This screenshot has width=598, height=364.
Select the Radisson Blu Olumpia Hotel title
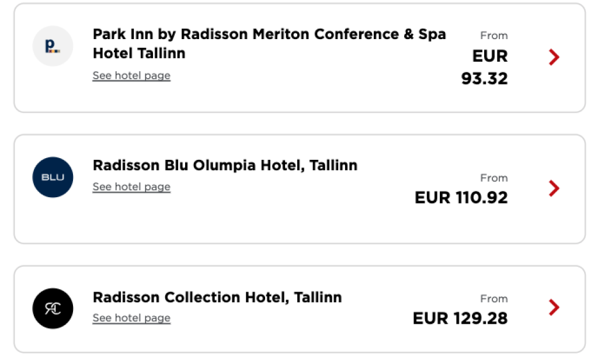(x=225, y=166)
